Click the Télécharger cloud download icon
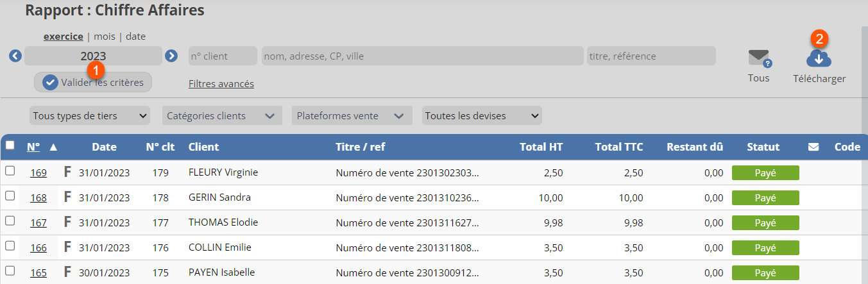This screenshot has width=868, height=284. (x=819, y=59)
